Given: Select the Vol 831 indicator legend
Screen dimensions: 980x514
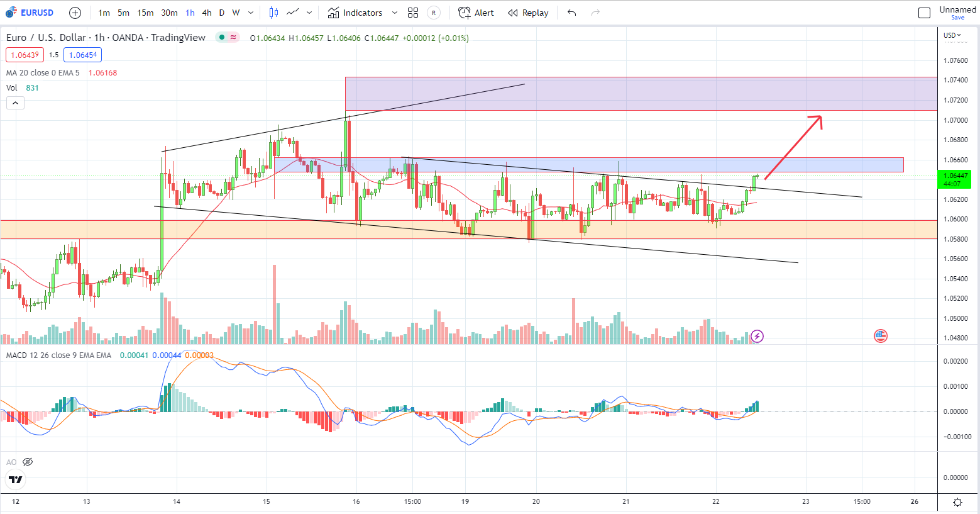Looking at the screenshot, I should pos(22,88).
